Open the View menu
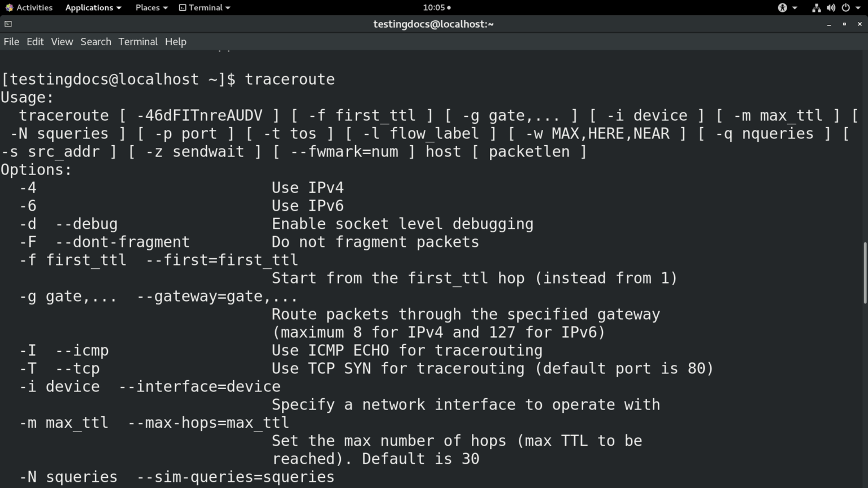The image size is (868, 488). click(x=62, y=42)
